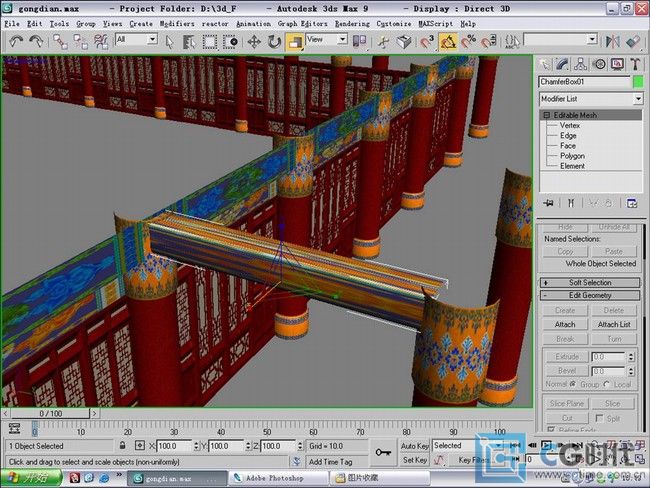Click the X coordinate input field
Screen dimensions: 650x488
pos(174,446)
